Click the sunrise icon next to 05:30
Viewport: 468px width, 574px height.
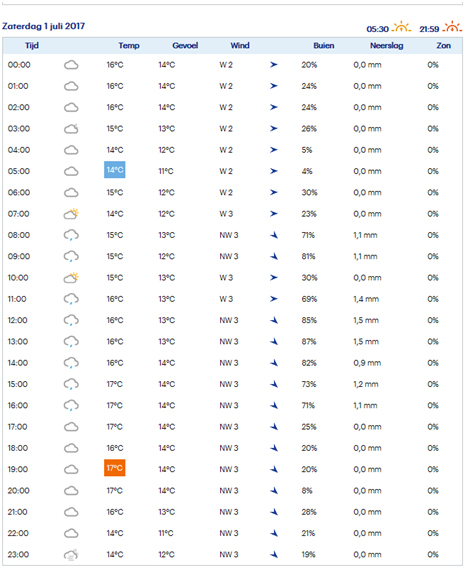[402, 27]
